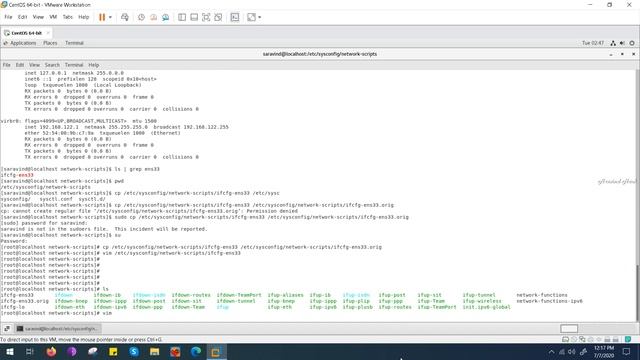Viewport: 640px width, 360px height.
Task: Open the Windows Start menu
Action: (x=9, y=351)
